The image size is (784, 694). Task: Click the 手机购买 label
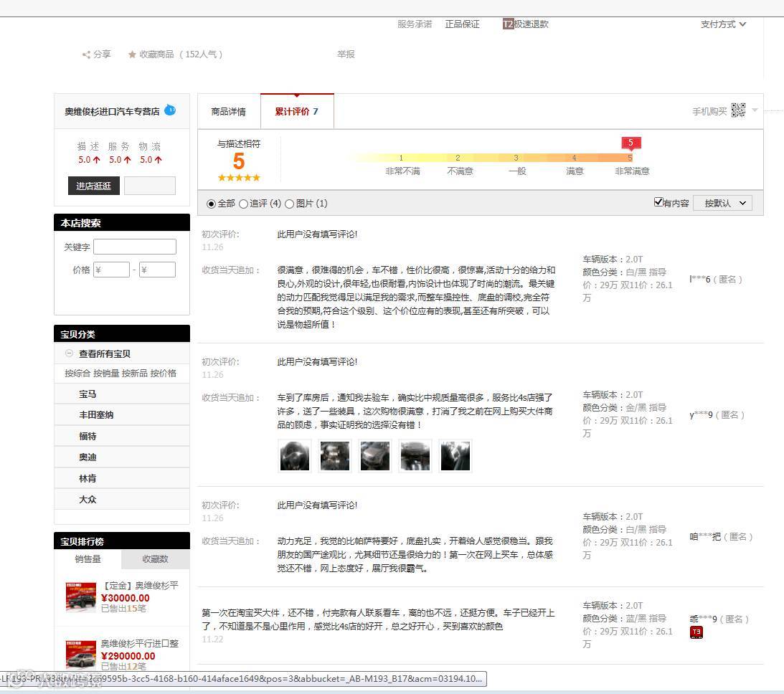[x=709, y=111]
